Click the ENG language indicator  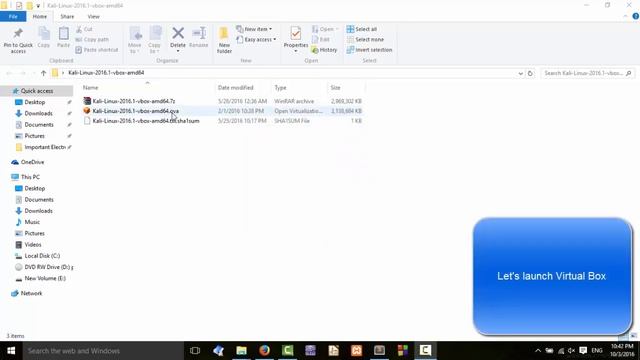click(x=597, y=351)
